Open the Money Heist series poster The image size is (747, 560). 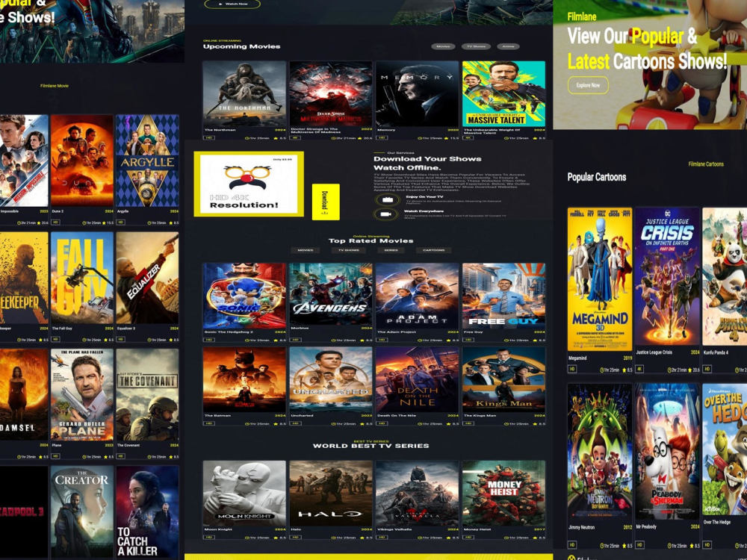click(x=504, y=494)
